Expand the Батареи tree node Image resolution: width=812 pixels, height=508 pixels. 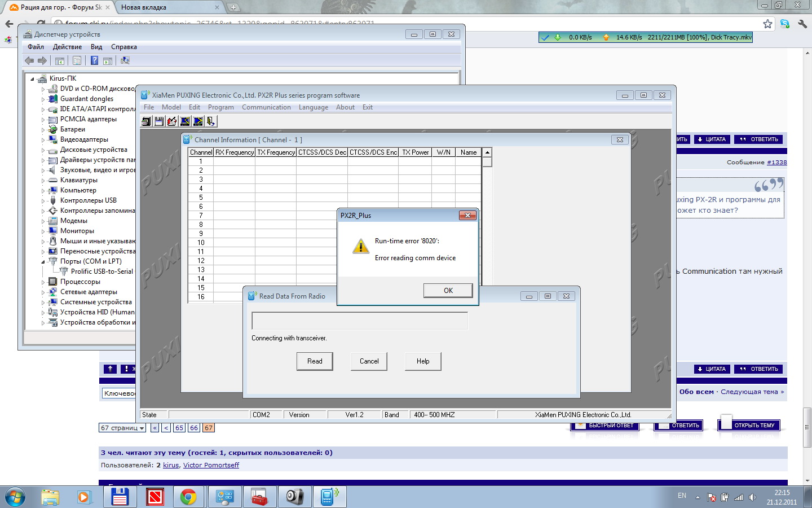tap(43, 130)
